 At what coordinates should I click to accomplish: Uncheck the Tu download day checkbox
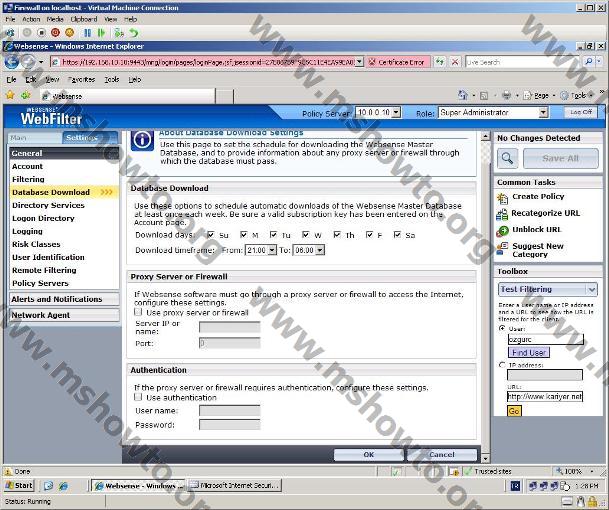tap(273, 235)
